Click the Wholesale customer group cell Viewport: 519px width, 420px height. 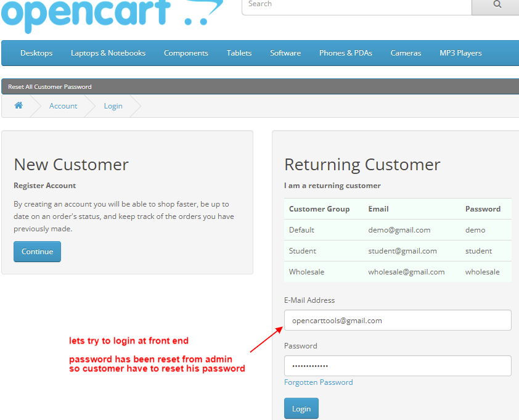306,272
